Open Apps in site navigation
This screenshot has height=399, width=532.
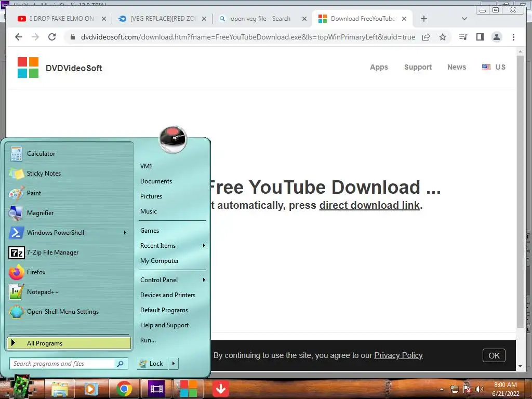[379, 67]
